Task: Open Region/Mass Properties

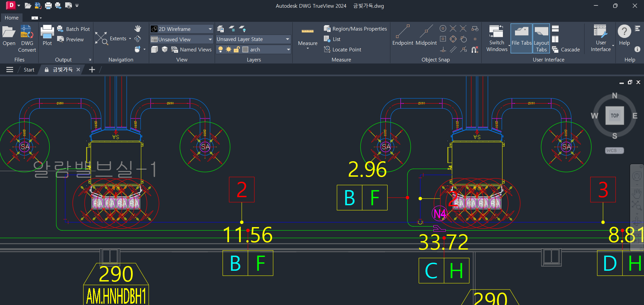Action: (355, 29)
